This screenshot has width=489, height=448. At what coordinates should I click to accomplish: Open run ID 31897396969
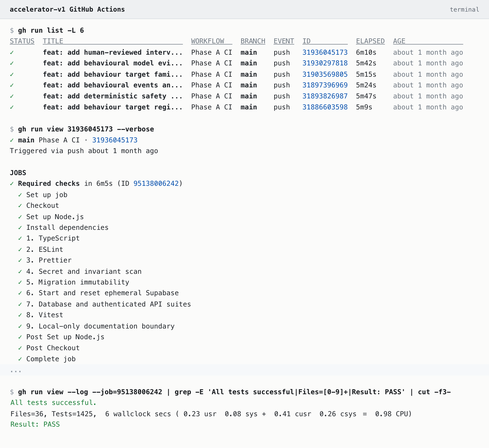(x=325, y=85)
